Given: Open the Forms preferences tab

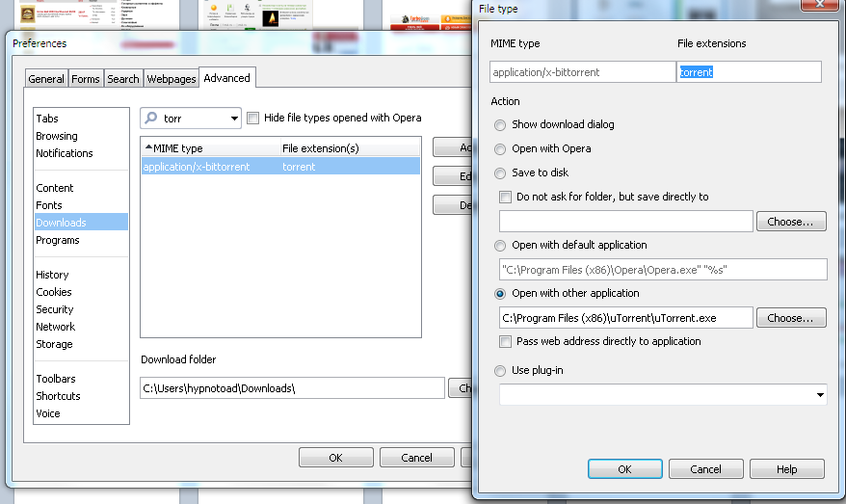Looking at the screenshot, I should tap(85, 79).
